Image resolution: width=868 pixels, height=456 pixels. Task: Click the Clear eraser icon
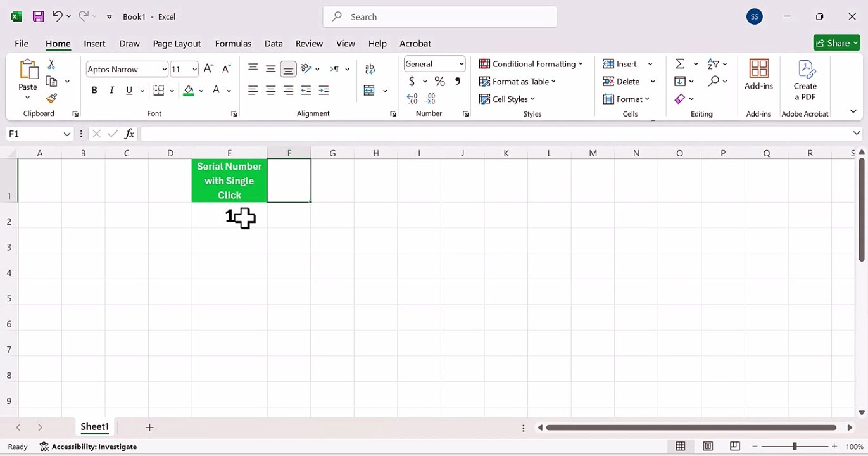pos(680,99)
